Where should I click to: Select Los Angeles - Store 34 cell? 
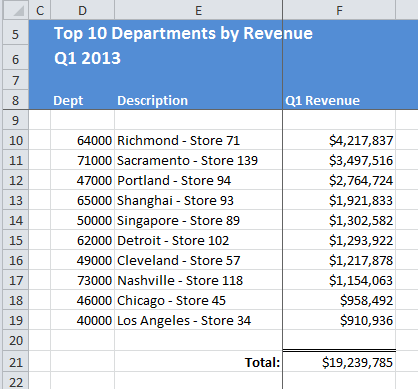198,320
